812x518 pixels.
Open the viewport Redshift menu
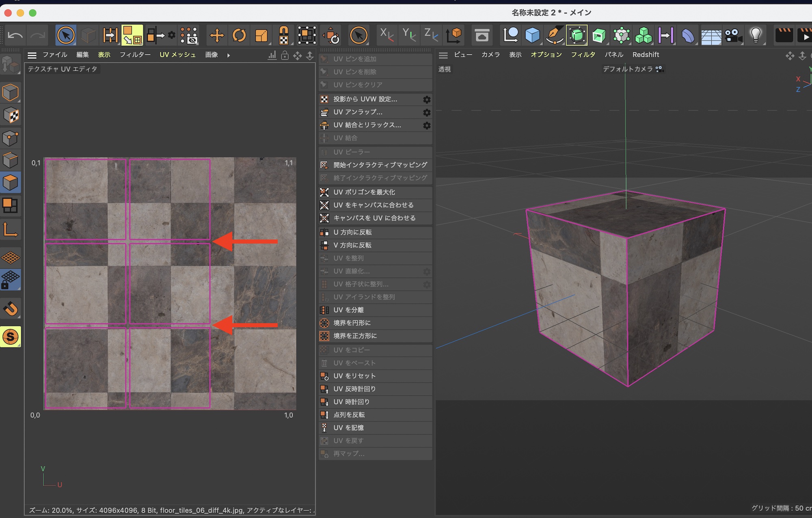click(x=646, y=55)
